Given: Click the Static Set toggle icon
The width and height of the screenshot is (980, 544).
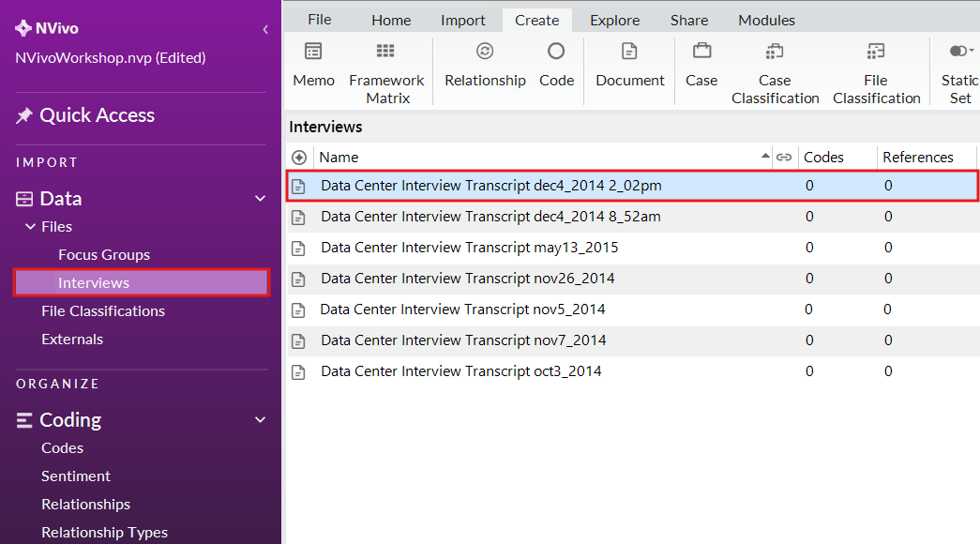Looking at the screenshot, I should 959,52.
